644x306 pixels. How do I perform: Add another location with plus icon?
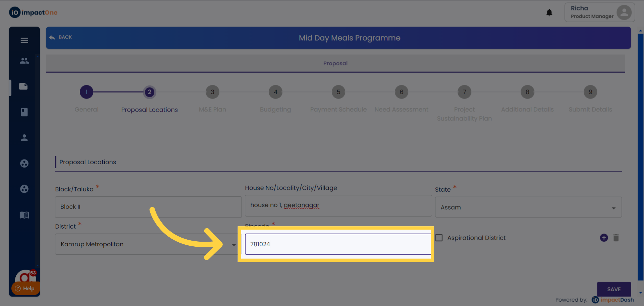(x=604, y=238)
